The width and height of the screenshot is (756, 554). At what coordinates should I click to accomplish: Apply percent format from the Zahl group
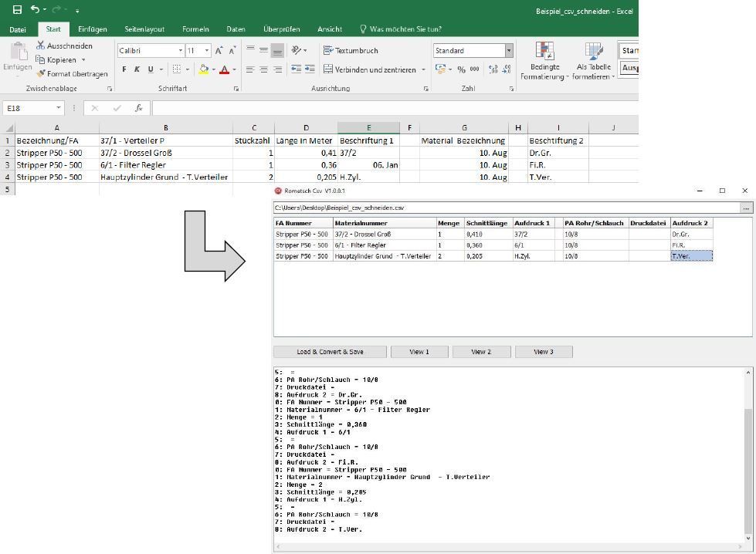[461, 69]
